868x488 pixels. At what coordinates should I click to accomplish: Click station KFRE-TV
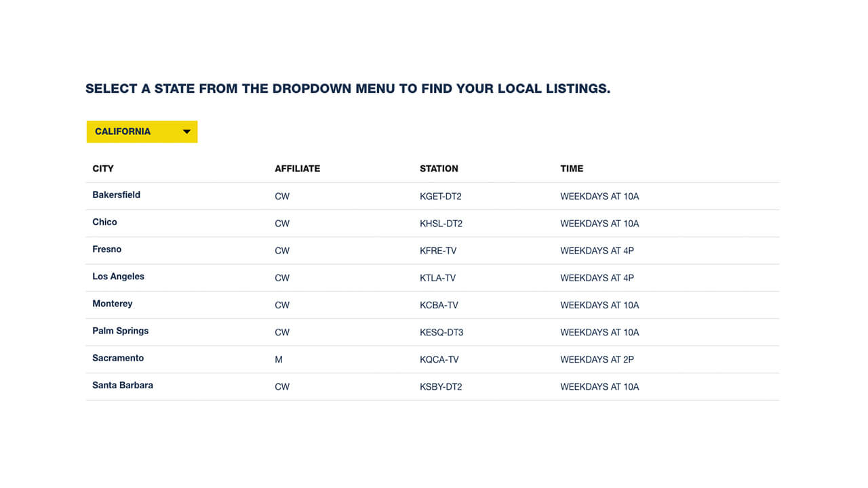438,251
